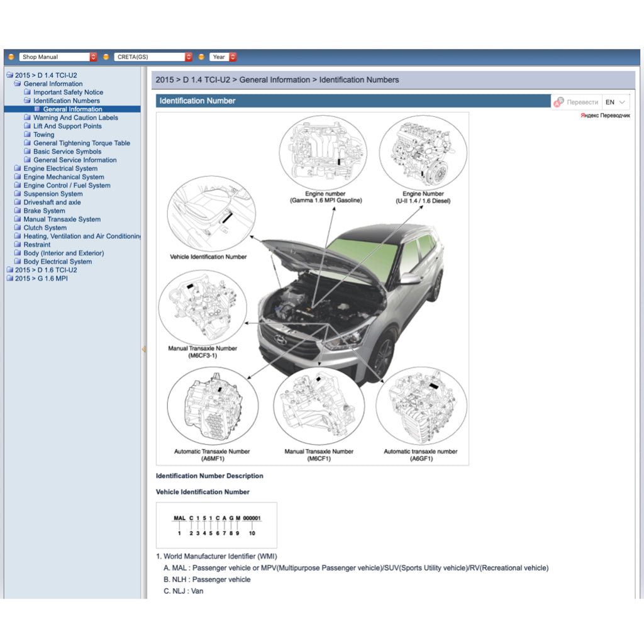The height and width of the screenshot is (644, 644).
Task: Click the orange icon beside the CRETA(GS) selector
Action: click(106, 57)
